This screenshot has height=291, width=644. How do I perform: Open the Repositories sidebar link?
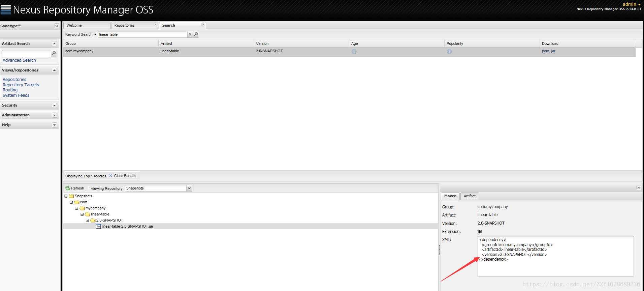coord(14,80)
